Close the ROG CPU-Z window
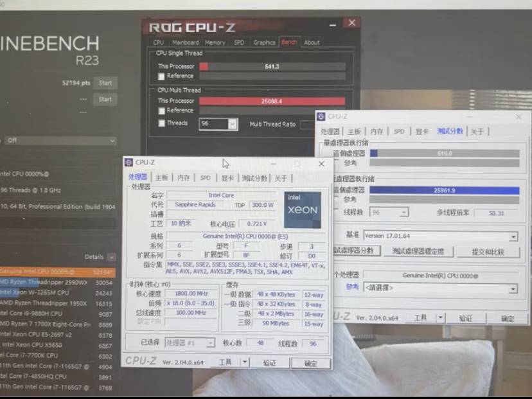The height and width of the screenshot is (399, 532). coord(352,22)
